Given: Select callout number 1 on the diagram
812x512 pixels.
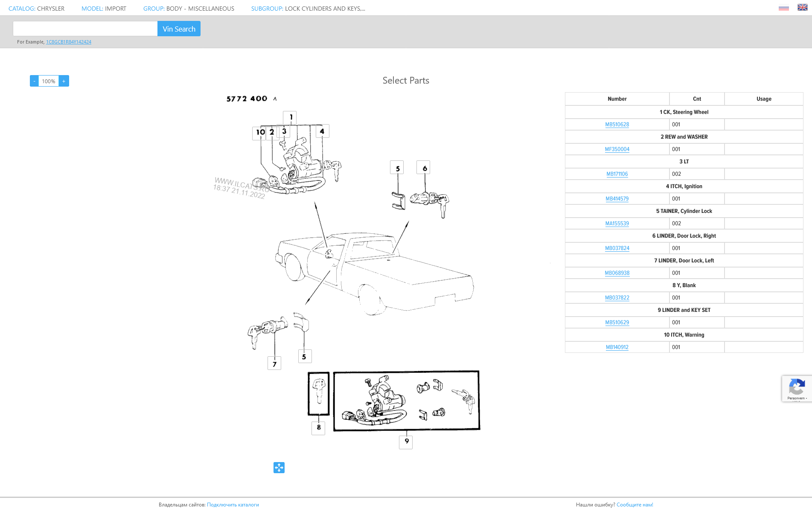Looking at the screenshot, I should [x=290, y=117].
